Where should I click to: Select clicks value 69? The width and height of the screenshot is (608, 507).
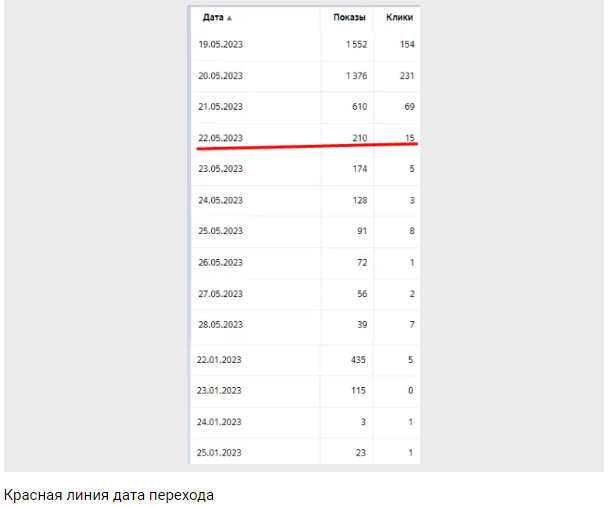point(409,107)
